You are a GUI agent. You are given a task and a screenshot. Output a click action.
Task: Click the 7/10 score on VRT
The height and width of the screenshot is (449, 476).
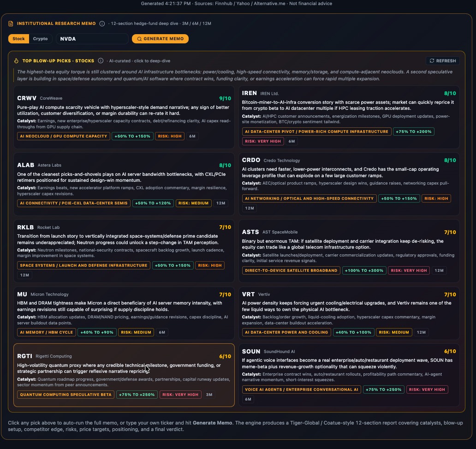pyautogui.click(x=450, y=294)
